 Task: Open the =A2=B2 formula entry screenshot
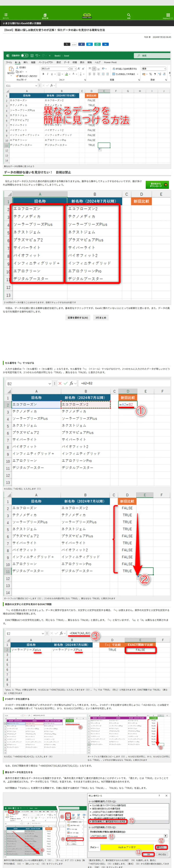[x=87, y=432]
